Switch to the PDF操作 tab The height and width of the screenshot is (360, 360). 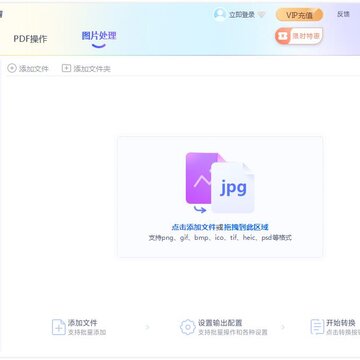point(30,39)
